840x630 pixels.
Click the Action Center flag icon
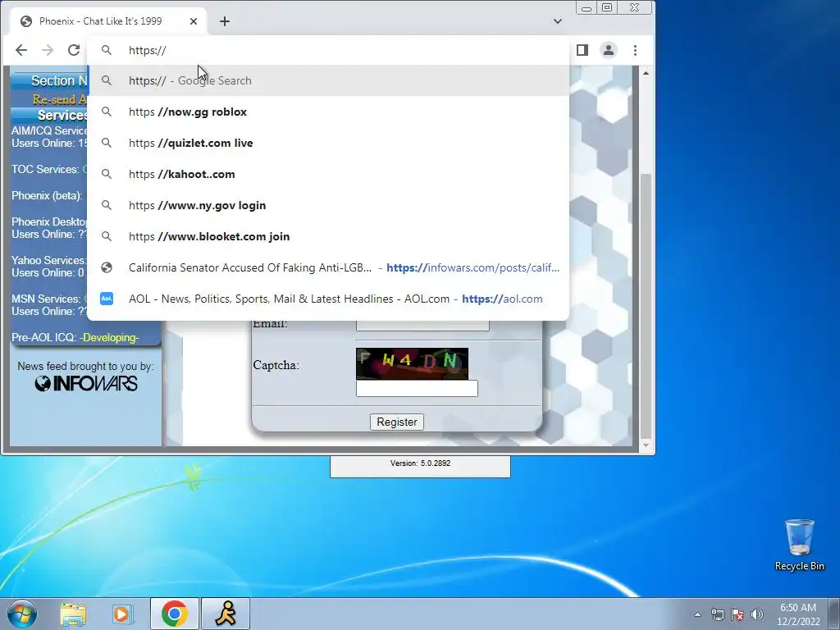(737, 614)
